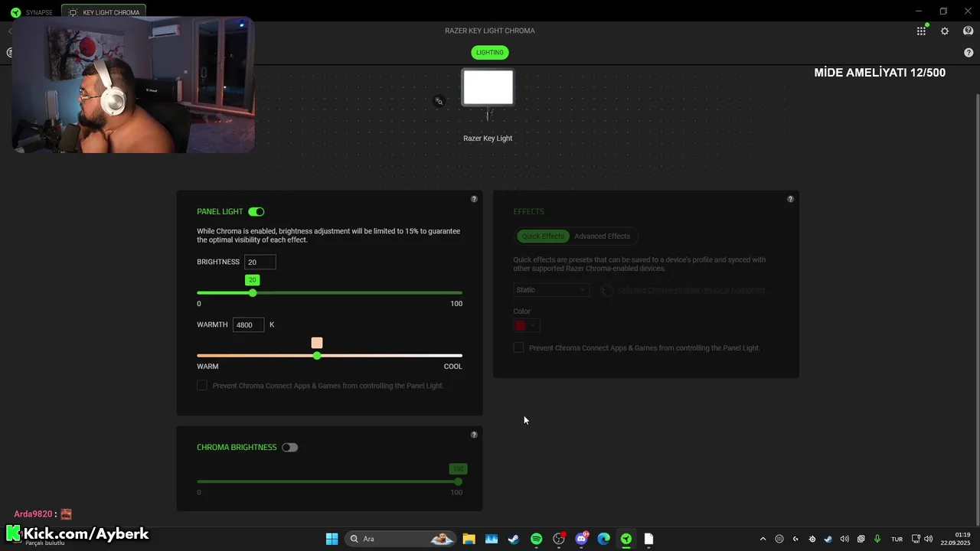Open Spotify from the taskbar
Viewport: 980px width, 551px height.
point(536,539)
